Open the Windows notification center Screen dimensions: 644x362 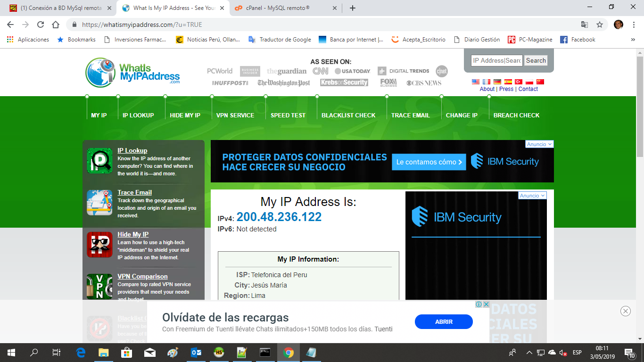(630, 352)
